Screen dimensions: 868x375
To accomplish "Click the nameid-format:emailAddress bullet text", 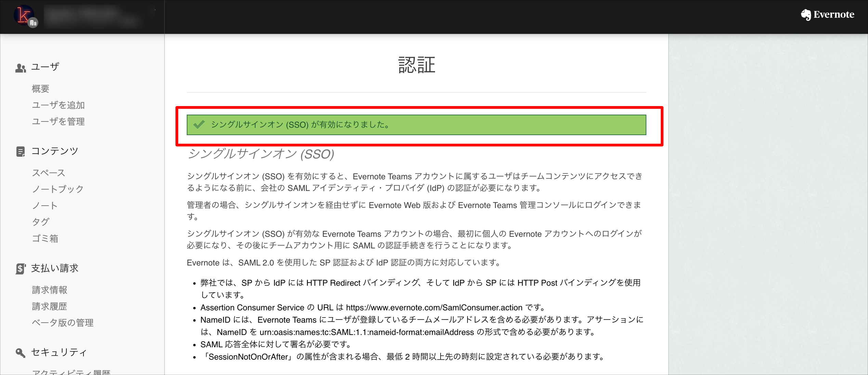I will click(422, 326).
